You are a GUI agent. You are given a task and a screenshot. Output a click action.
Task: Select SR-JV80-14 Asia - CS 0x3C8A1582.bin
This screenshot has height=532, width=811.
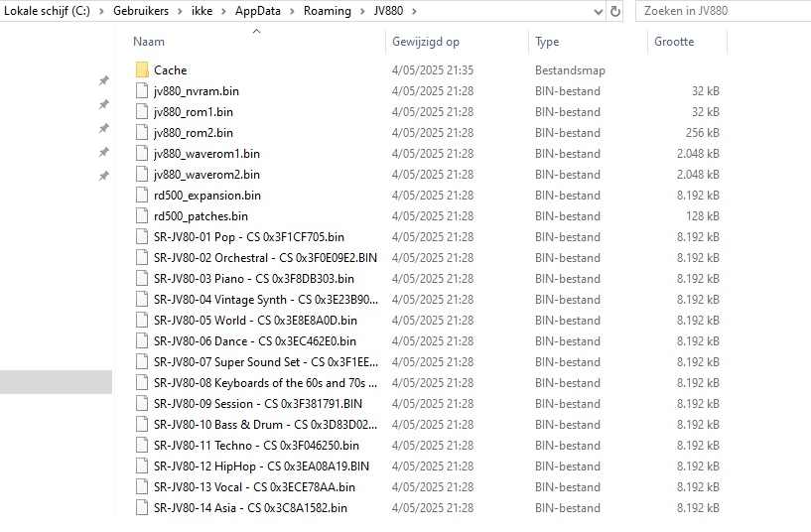pos(250,508)
